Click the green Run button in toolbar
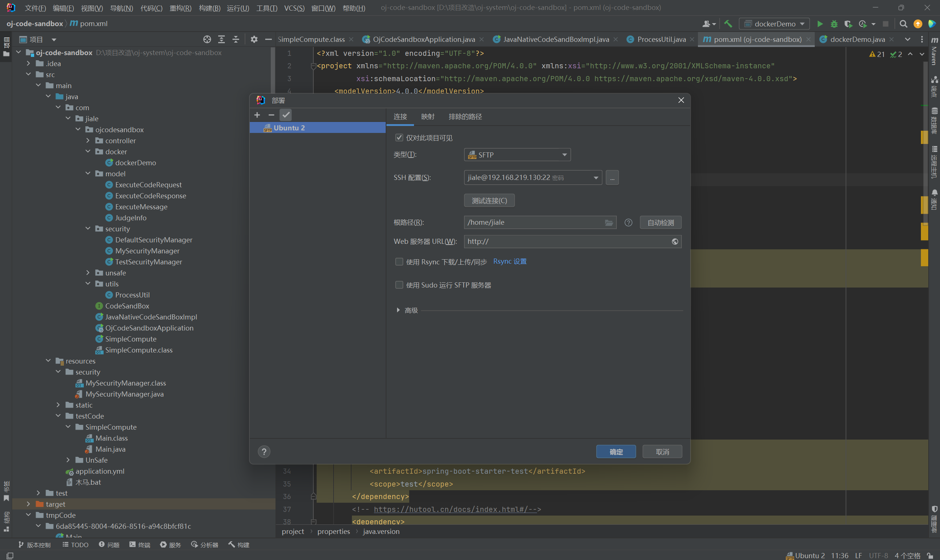This screenshot has height=560, width=940. [820, 24]
